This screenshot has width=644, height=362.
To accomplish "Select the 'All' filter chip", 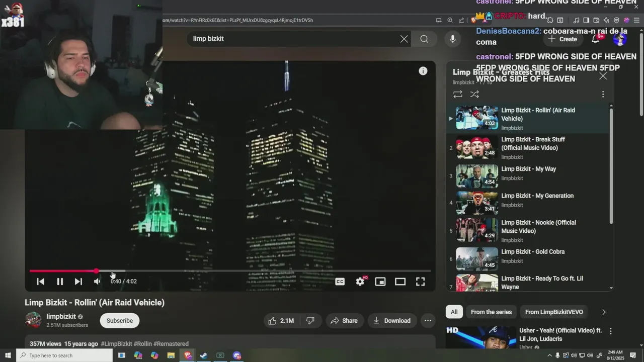I will (454, 312).
